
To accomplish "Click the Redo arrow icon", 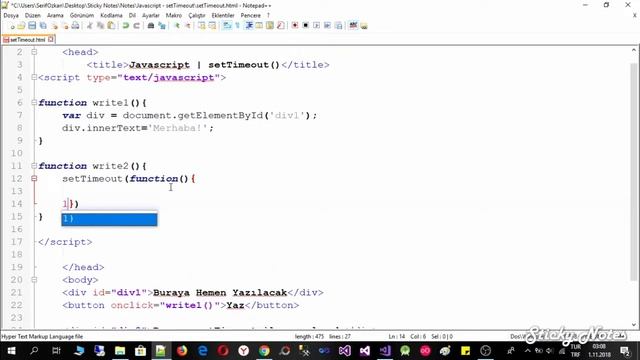I will [x=136, y=26].
